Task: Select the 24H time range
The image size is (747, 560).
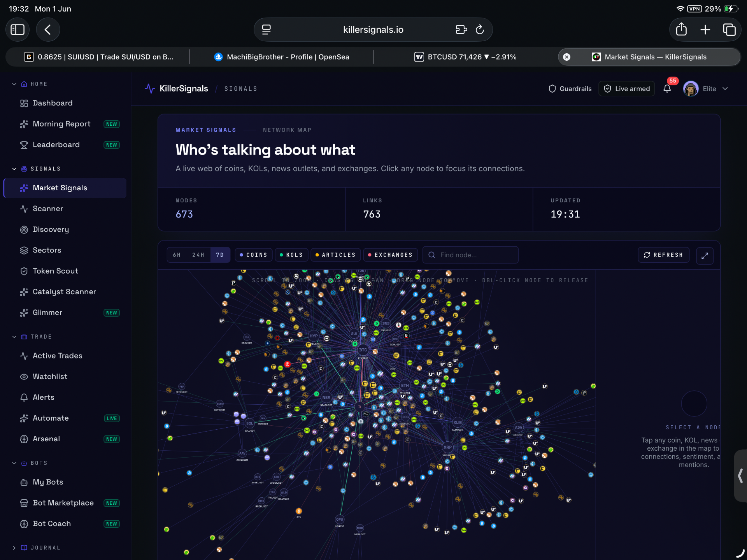Action: point(198,255)
